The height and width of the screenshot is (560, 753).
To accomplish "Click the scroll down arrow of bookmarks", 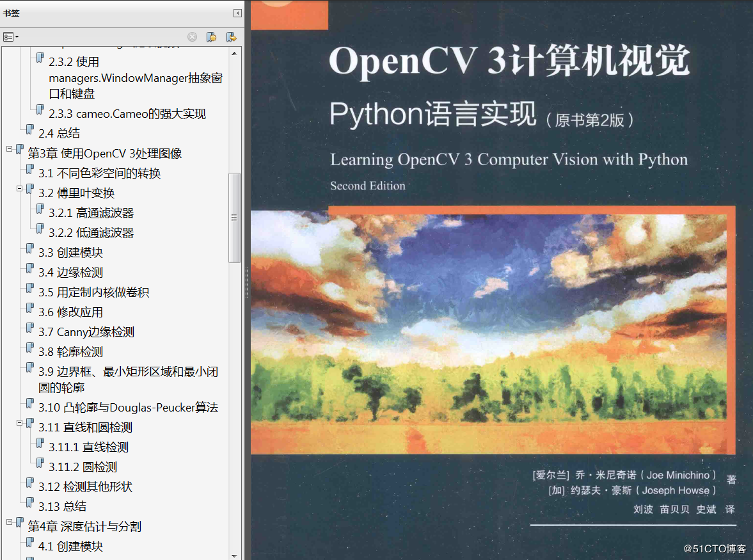I will 234,556.
